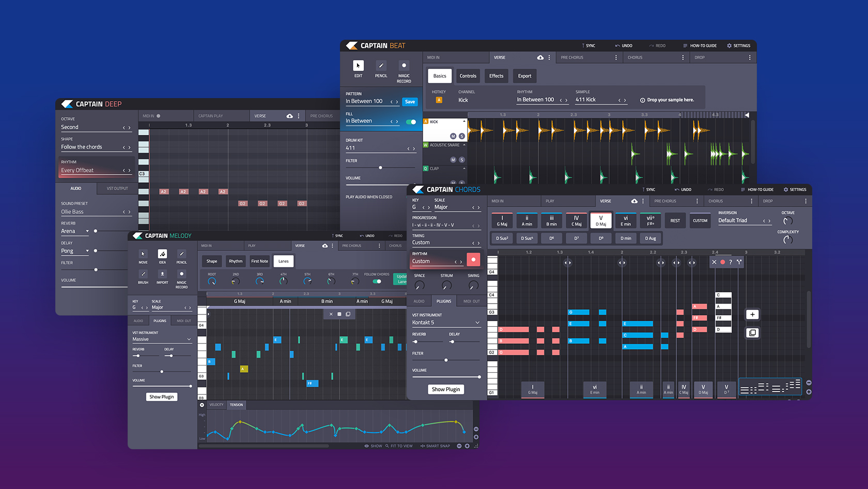Select the Pencil tool in Captain Beat

tap(381, 66)
